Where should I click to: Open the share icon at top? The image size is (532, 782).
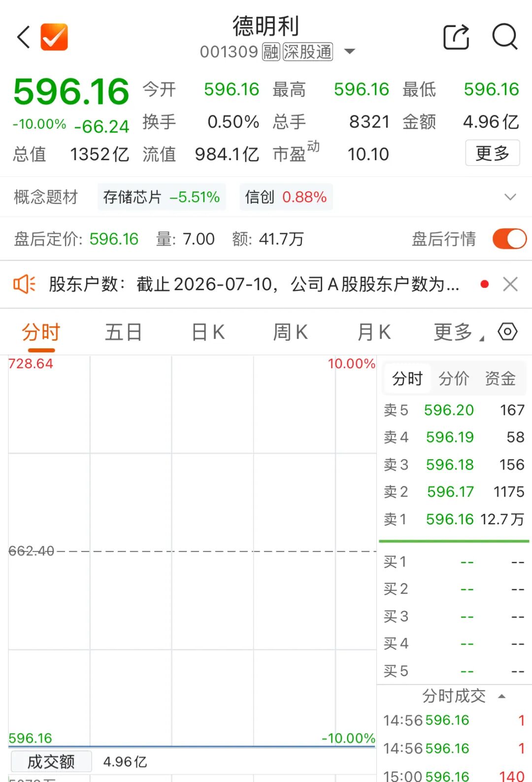click(x=456, y=37)
